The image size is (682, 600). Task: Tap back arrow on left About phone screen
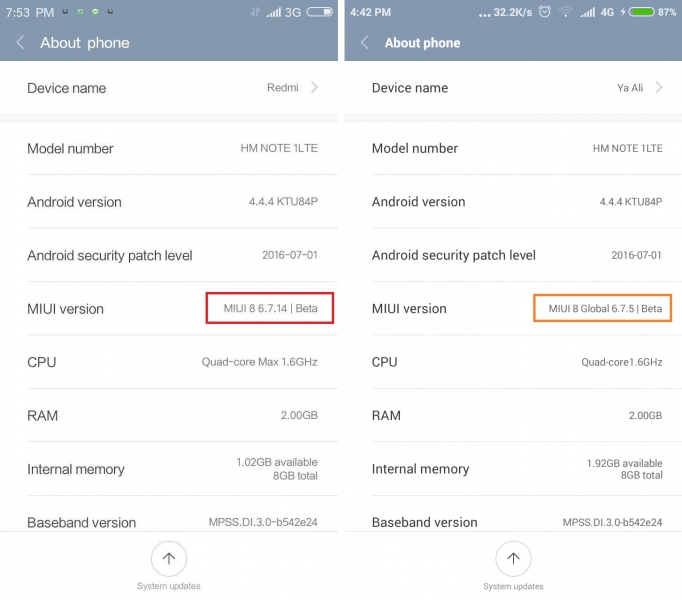point(20,43)
